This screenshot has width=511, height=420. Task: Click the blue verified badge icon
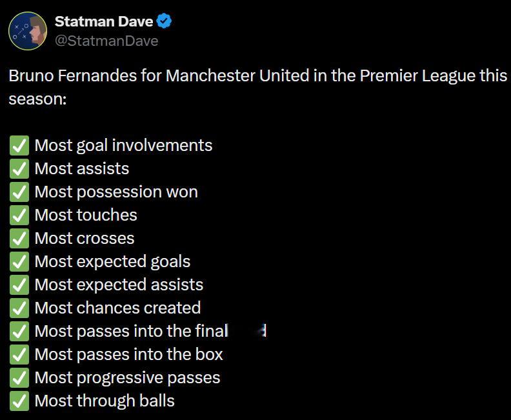pyautogui.click(x=165, y=21)
